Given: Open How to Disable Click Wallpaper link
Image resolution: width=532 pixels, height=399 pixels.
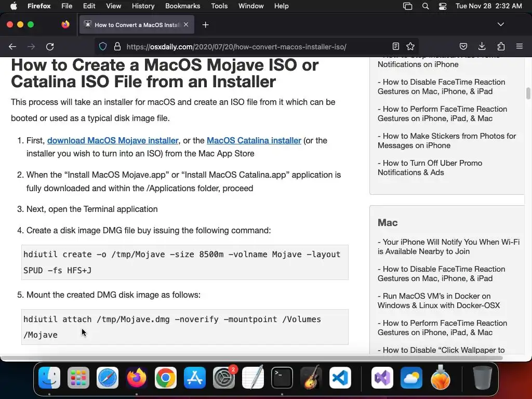Looking at the screenshot, I should coord(441,350).
